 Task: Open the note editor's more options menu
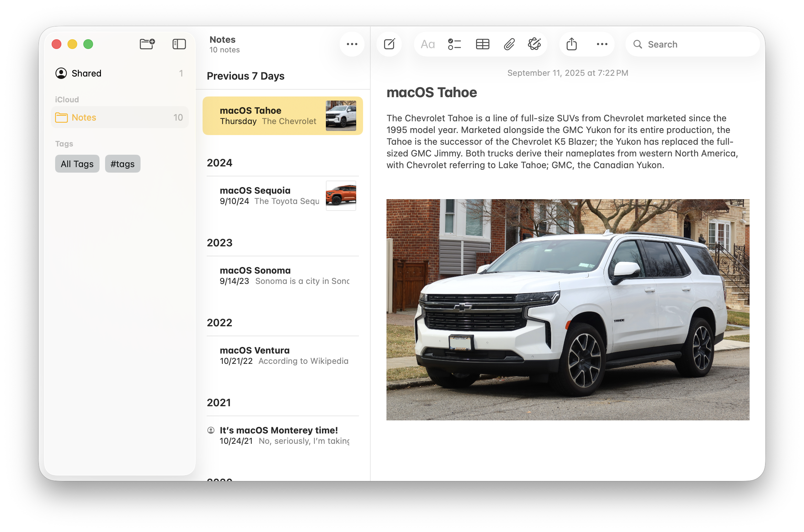[602, 44]
